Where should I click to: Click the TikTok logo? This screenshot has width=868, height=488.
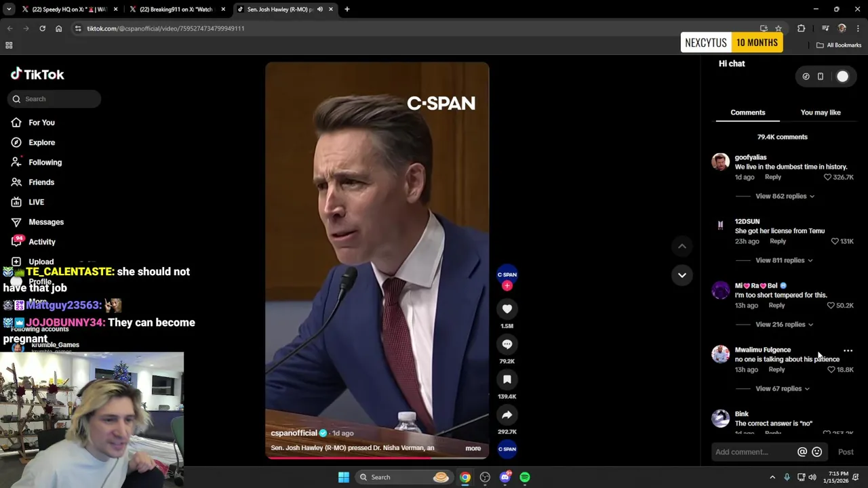pyautogui.click(x=37, y=75)
